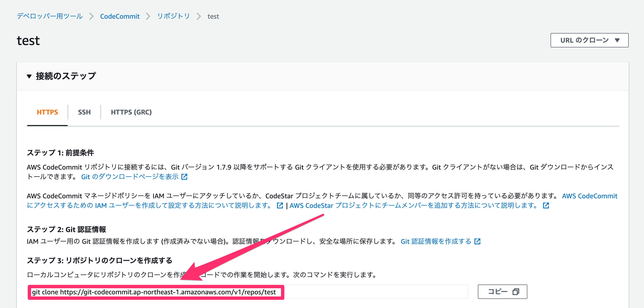The width and height of the screenshot is (644, 308).
Task: Click the arrow on URL のクローン button
Action: point(617,40)
